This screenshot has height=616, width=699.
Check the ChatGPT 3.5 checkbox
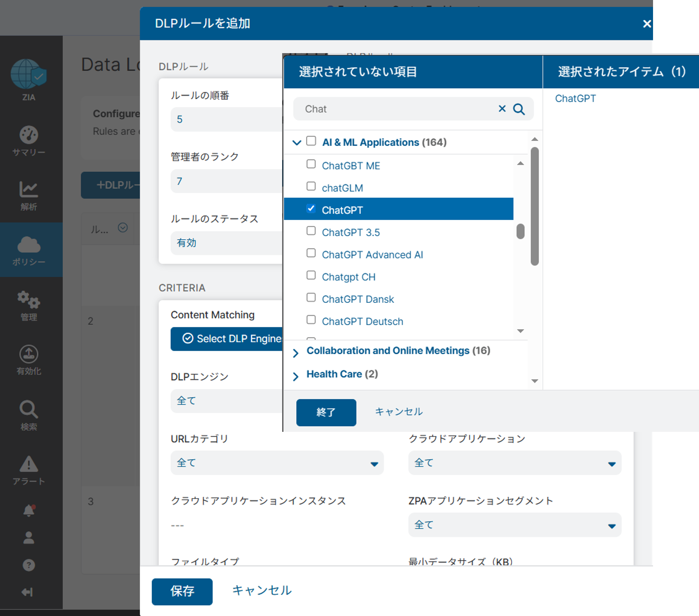[311, 231]
